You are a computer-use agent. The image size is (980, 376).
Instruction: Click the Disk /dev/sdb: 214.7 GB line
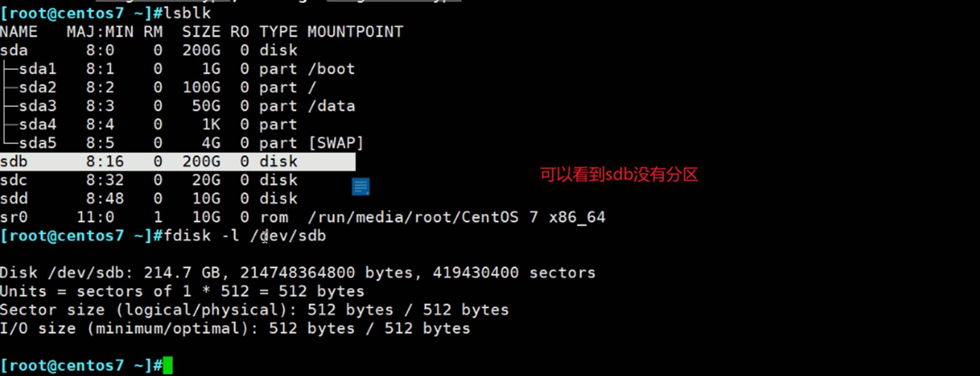(x=297, y=273)
